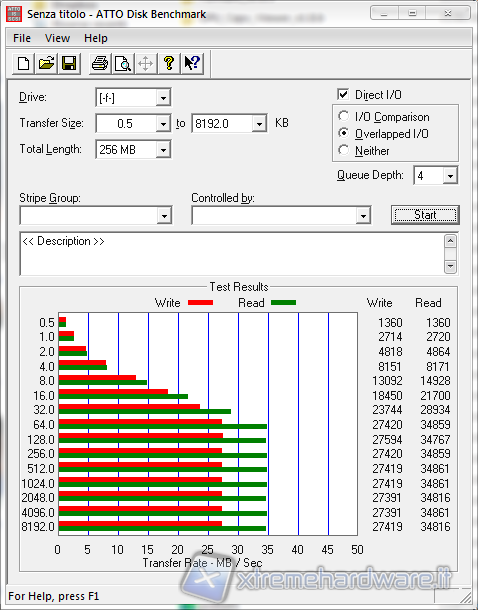478x610 pixels.
Task: Click the New document toolbar icon
Action: (x=23, y=63)
